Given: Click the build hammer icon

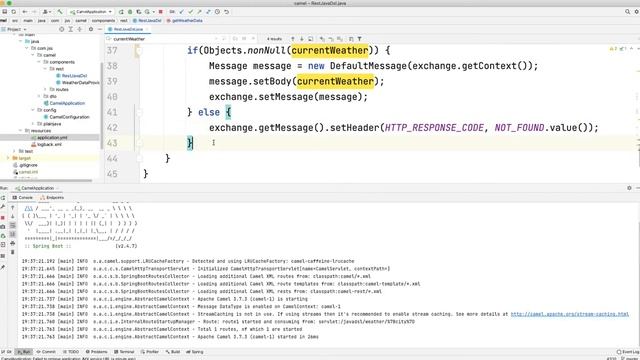Looking at the screenshot, I should tap(60, 12).
